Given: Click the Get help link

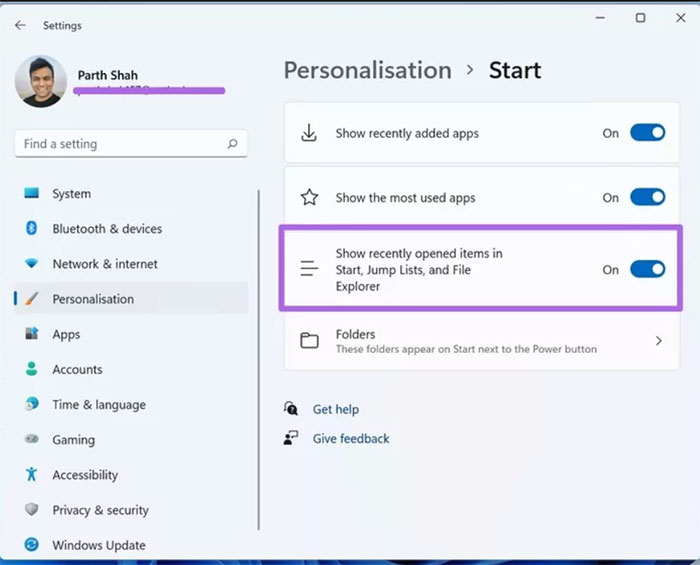Looking at the screenshot, I should pos(335,409).
